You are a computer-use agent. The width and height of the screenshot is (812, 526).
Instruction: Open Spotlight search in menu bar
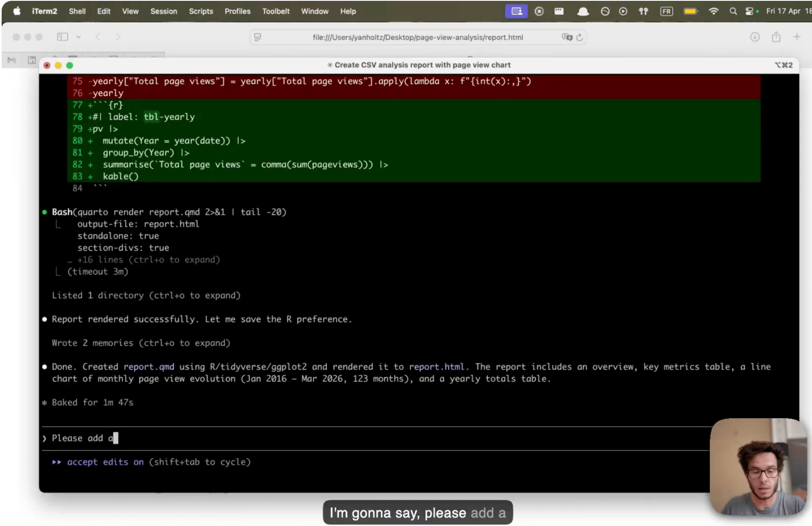[733, 11]
